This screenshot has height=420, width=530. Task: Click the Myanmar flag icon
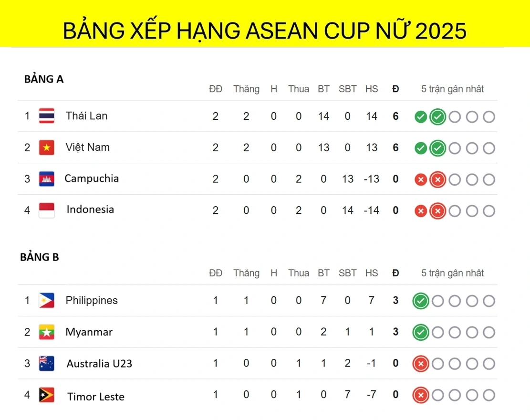(x=47, y=332)
